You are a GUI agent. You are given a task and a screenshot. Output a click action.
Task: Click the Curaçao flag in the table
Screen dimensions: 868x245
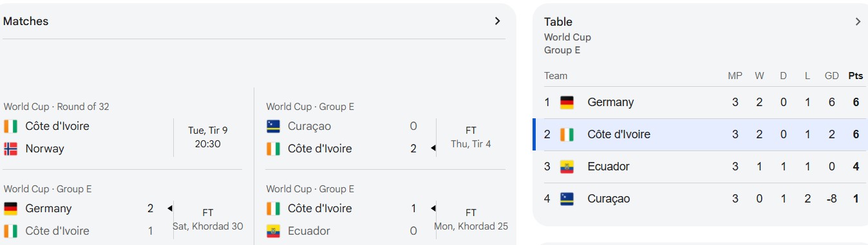(567, 199)
